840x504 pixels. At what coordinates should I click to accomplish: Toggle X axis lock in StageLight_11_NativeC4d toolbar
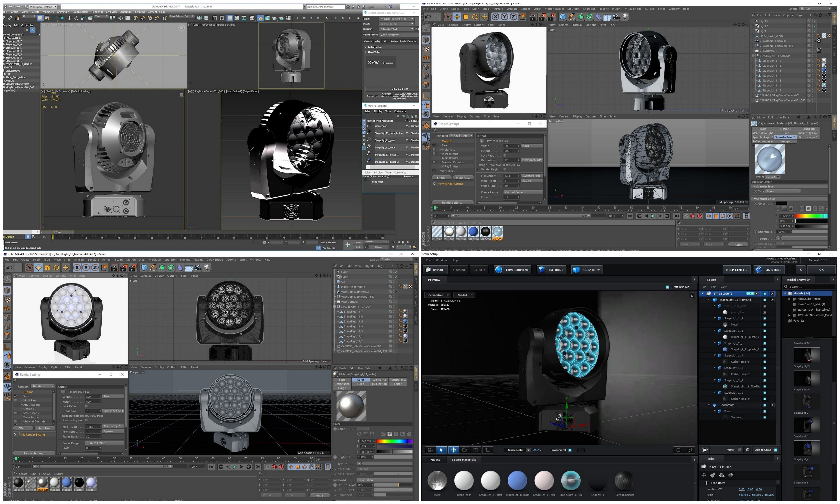[77, 268]
